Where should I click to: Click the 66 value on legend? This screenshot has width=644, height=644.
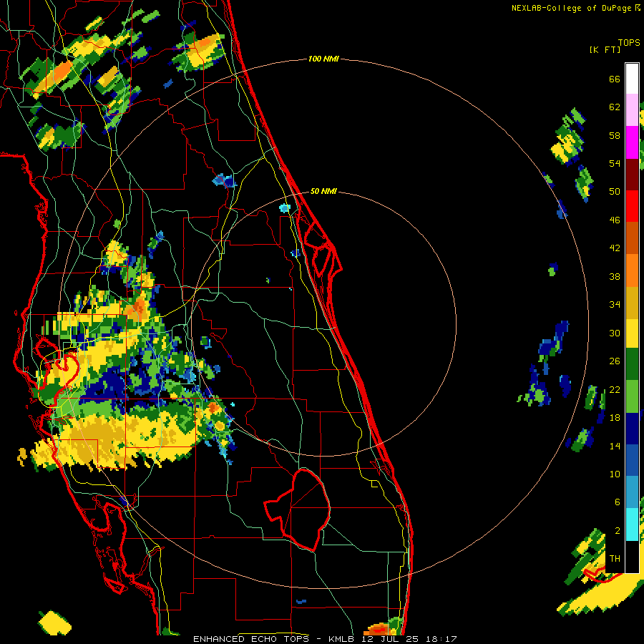pyautogui.click(x=615, y=79)
